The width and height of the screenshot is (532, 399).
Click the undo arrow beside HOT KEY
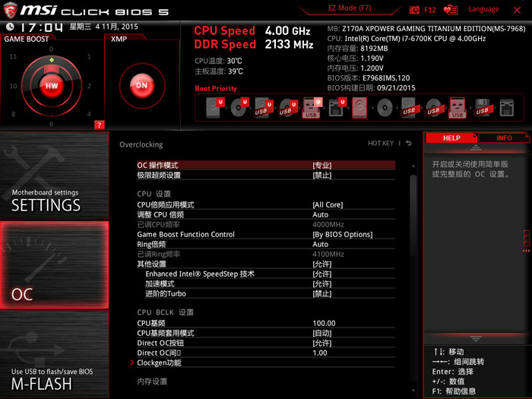point(408,144)
